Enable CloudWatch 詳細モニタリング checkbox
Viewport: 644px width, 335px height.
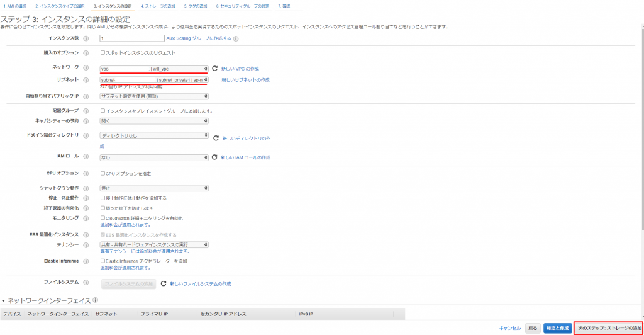(x=103, y=218)
